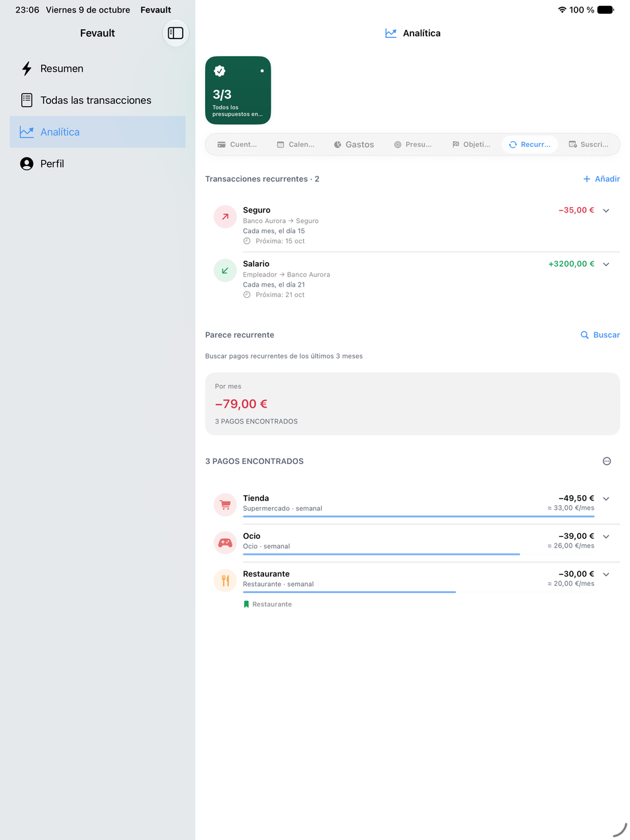The width and height of the screenshot is (630, 840).
Task: Tap the Restaurante fork and knife icon
Action: (x=225, y=580)
